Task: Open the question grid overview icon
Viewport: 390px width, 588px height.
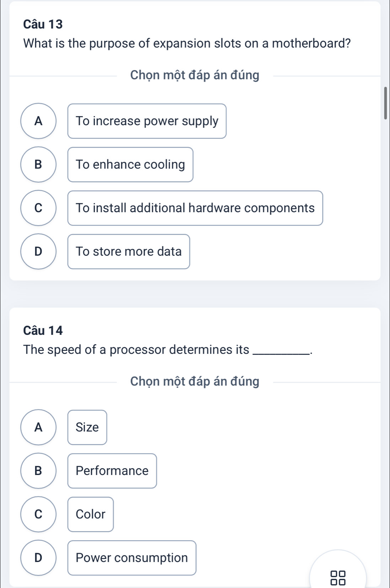Action: pyautogui.click(x=338, y=578)
